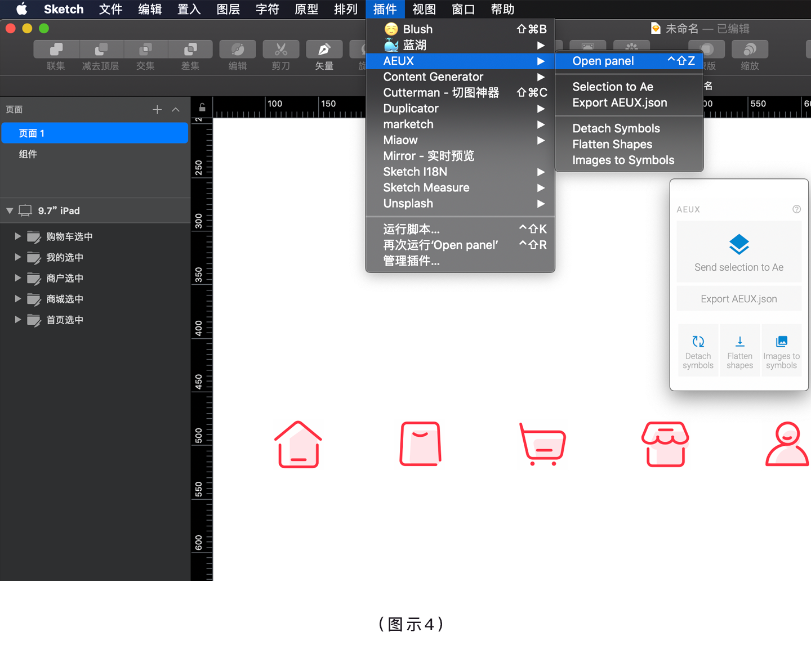Open the 文件 menu
Viewport: 811px width, 672px height.
click(111, 9)
